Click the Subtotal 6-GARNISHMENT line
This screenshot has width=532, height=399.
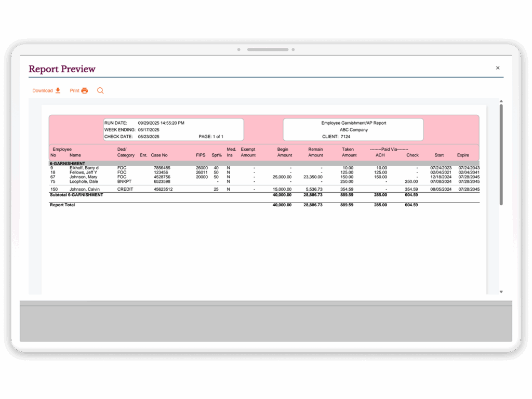[264, 195]
